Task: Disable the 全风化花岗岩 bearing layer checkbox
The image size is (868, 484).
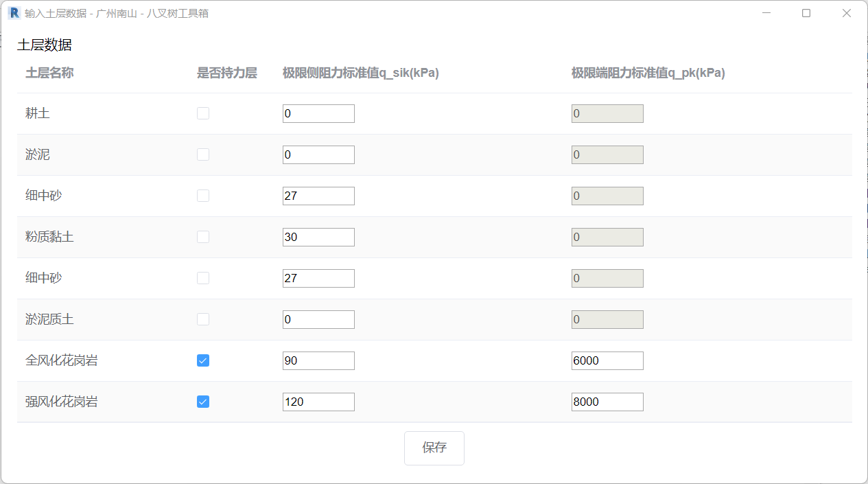Action: [203, 360]
